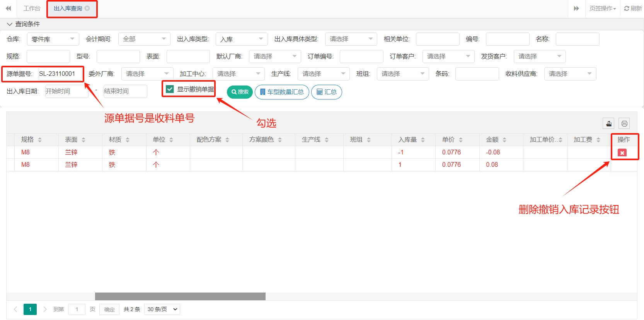Click the print icon above the table
This screenshot has height=320, width=644.
[624, 124]
